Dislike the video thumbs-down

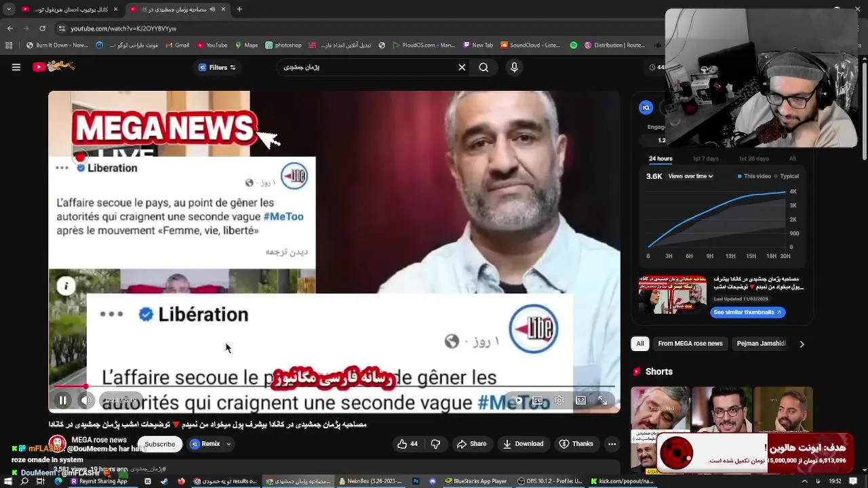pyautogui.click(x=436, y=444)
